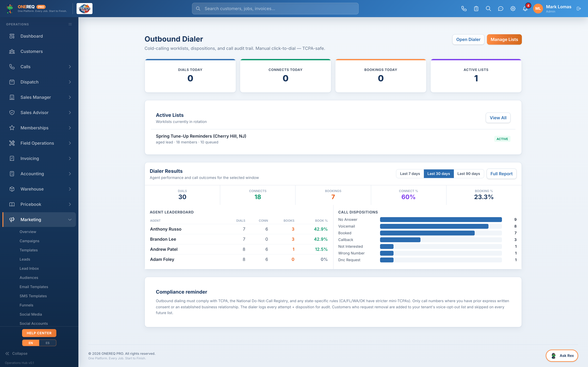Switch language to ES

(48, 343)
